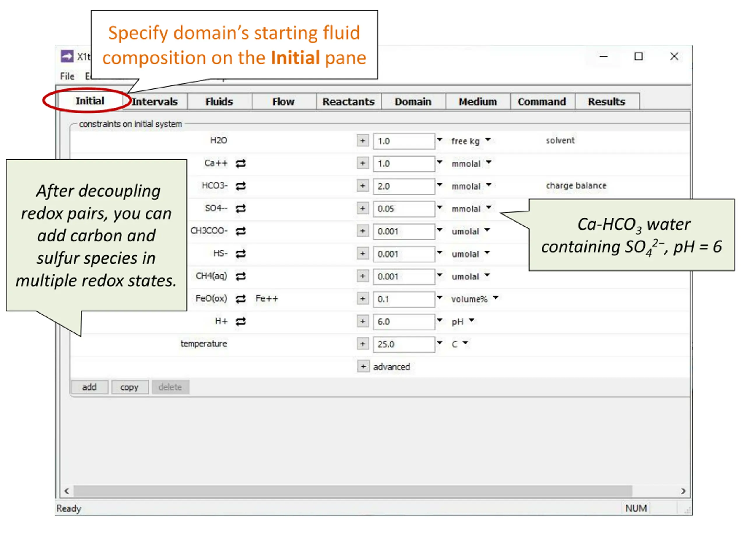Click the Fe++ swapped species label
The width and height of the screenshot is (747, 560).
pos(267,299)
